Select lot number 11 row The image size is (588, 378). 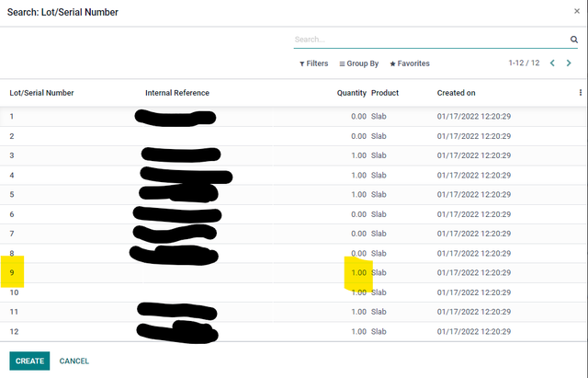pyautogui.click(x=294, y=312)
